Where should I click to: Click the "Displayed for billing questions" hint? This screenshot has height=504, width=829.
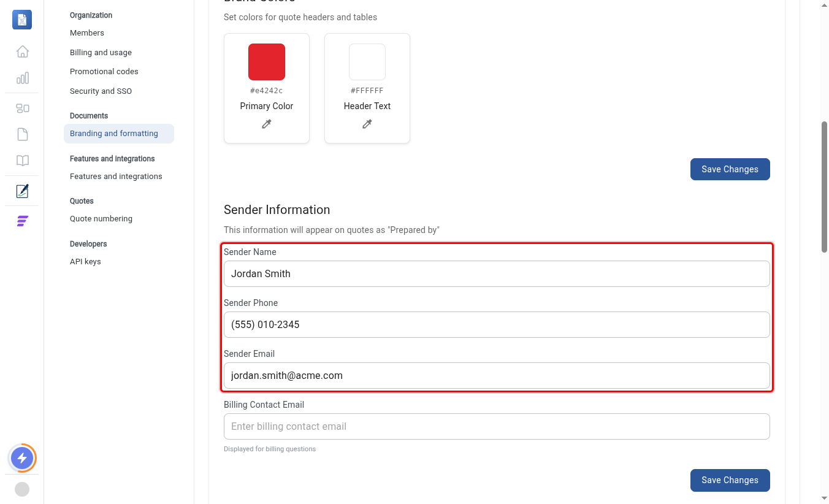coord(270,449)
